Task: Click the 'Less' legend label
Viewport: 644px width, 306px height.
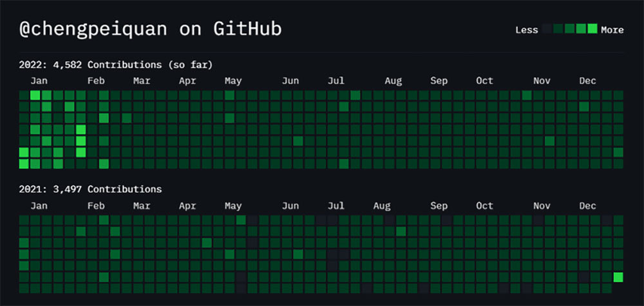Action: (x=527, y=30)
